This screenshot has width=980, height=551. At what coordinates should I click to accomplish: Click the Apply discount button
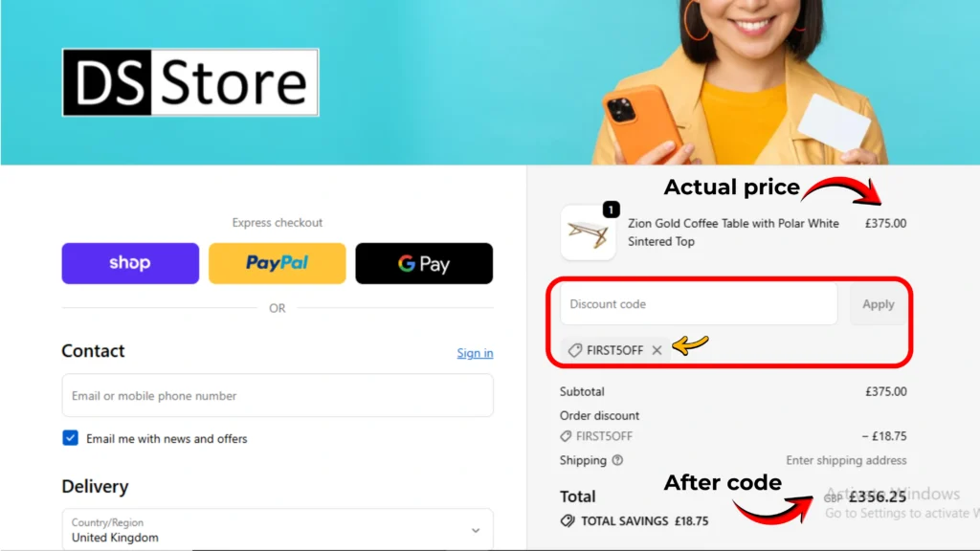(x=879, y=304)
